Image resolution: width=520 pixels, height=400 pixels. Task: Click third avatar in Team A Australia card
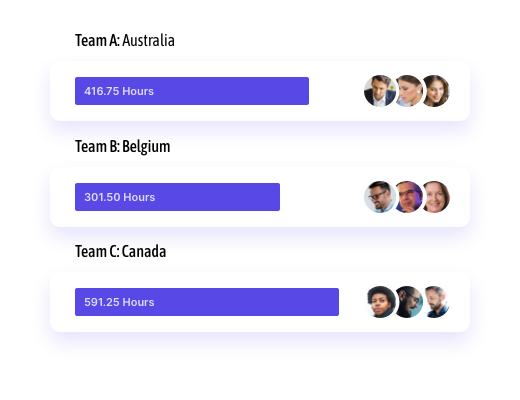coord(434,91)
